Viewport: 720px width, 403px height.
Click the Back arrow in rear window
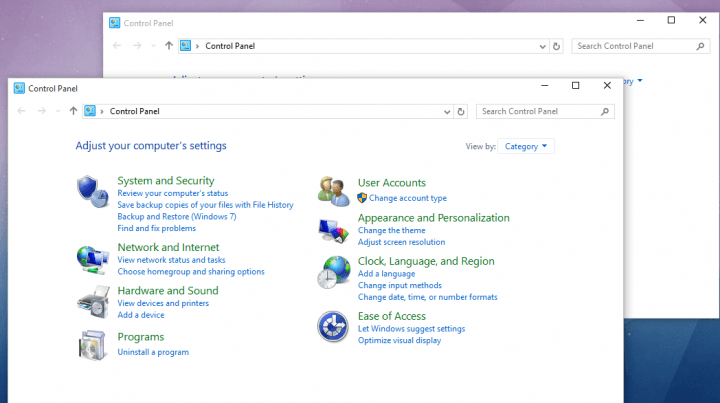click(117, 46)
